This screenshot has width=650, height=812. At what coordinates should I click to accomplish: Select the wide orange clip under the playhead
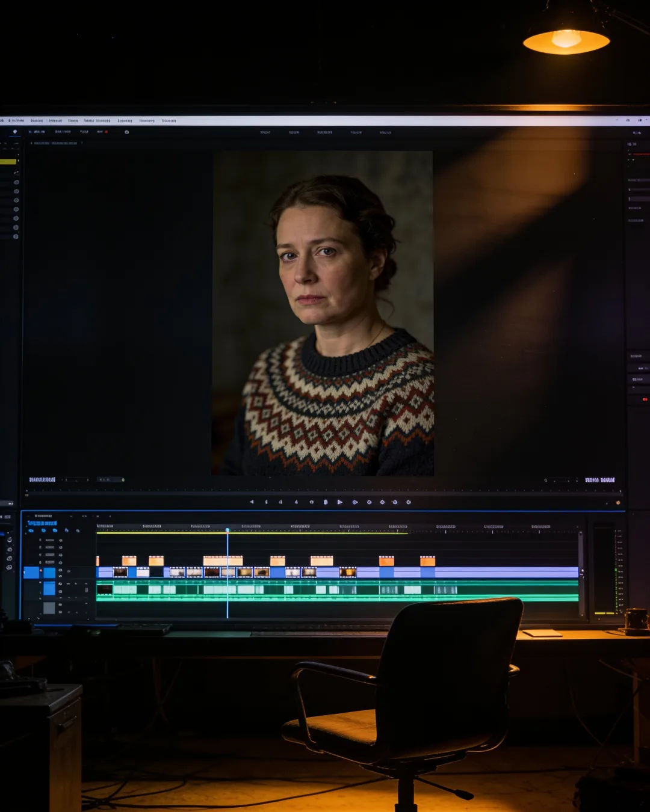click(223, 561)
